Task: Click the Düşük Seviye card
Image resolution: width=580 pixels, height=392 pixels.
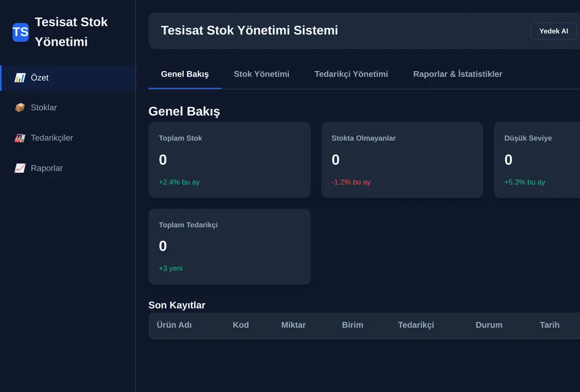Action: pyautogui.click(x=537, y=160)
